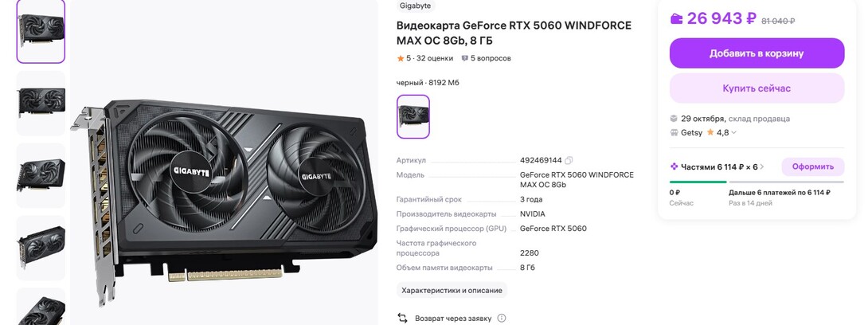The height and width of the screenshot is (325, 868).
Task: Select the third gallery thumbnail
Action: pyautogui.click(x=41, y=175)
